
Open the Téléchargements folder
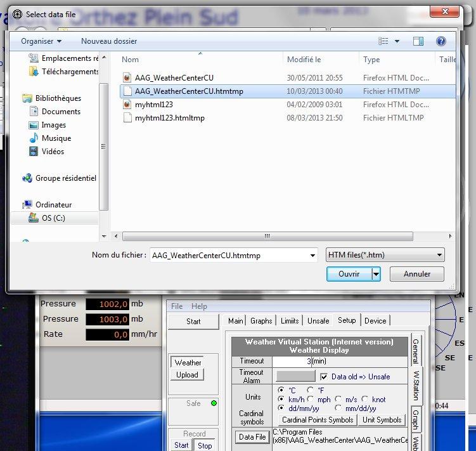pyautogui.click(x=69, y=72)
